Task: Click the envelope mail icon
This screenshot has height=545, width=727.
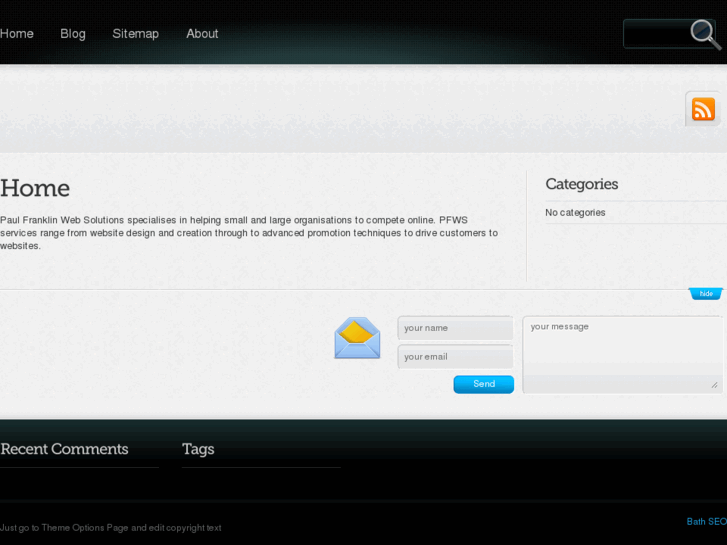Action: tap(357, 338)
